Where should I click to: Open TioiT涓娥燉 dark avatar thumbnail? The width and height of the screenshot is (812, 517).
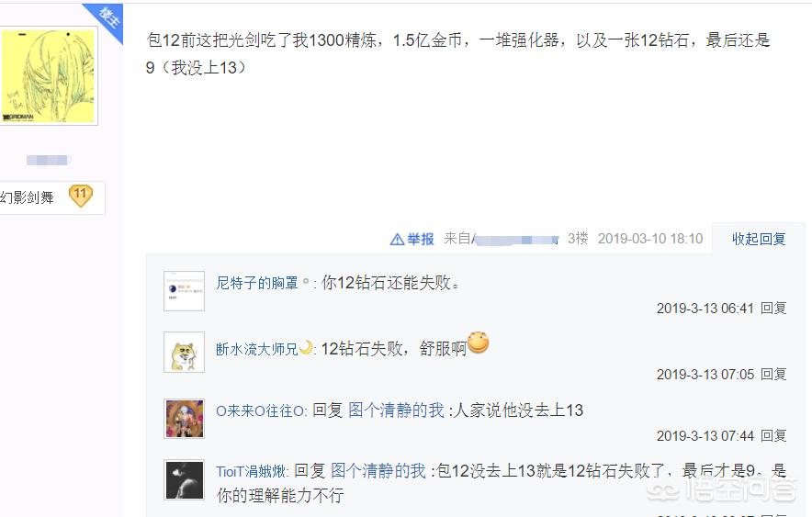(x=185, y=479)
